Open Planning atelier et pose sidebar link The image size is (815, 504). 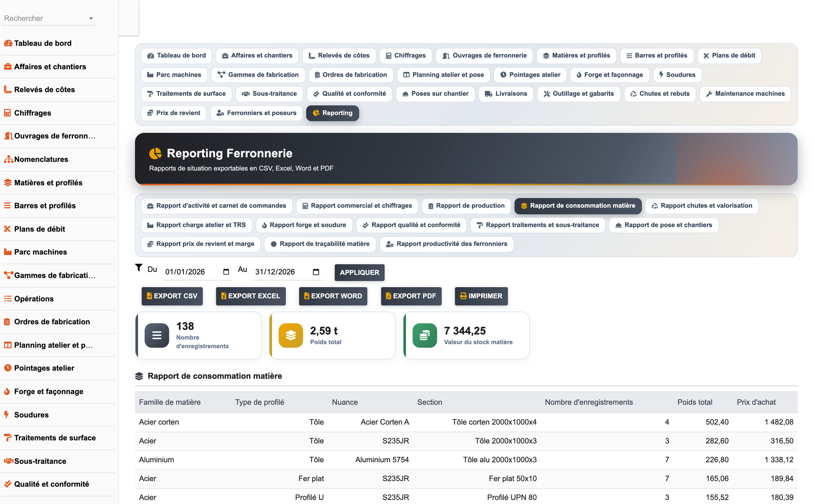tap(58, 345)
